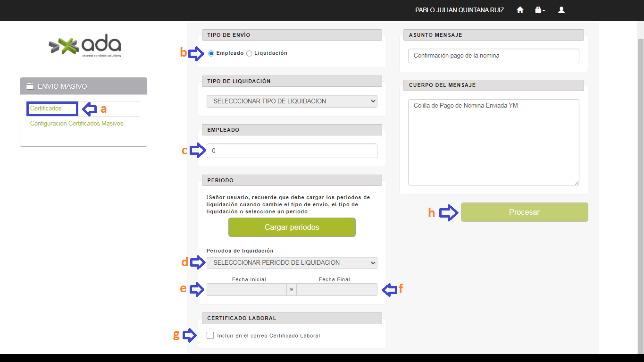Screen dimensions: 644x362
Task: Click the folder icon beside ENVIO MASIVO
Action: (x=30, y=86)
